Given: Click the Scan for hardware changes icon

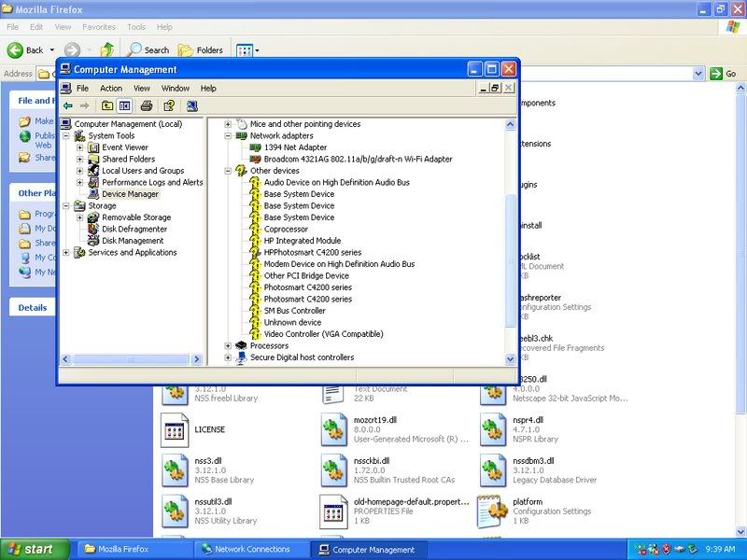Looking at the screenshot, I should coord(191,105).
